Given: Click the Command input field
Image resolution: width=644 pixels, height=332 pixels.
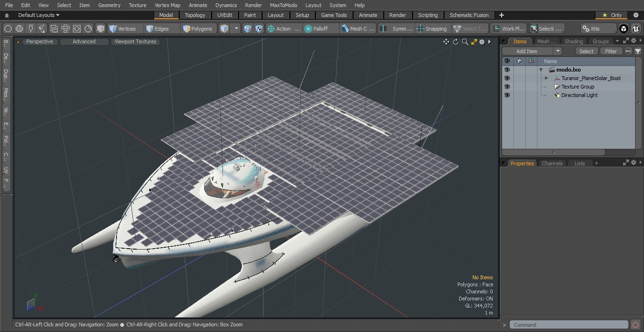Looking at the screenshot, I should pyautogui.click(x=569, y=325).
